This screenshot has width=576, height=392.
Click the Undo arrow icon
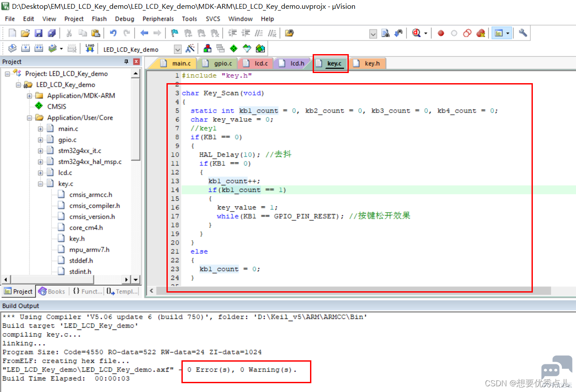tap(113, 33)
